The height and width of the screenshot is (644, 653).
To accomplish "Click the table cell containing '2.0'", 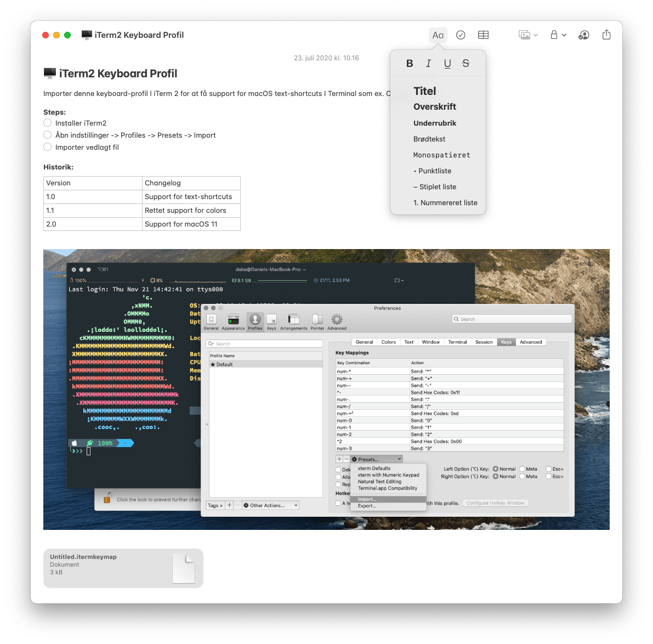I will click(93, 224).
